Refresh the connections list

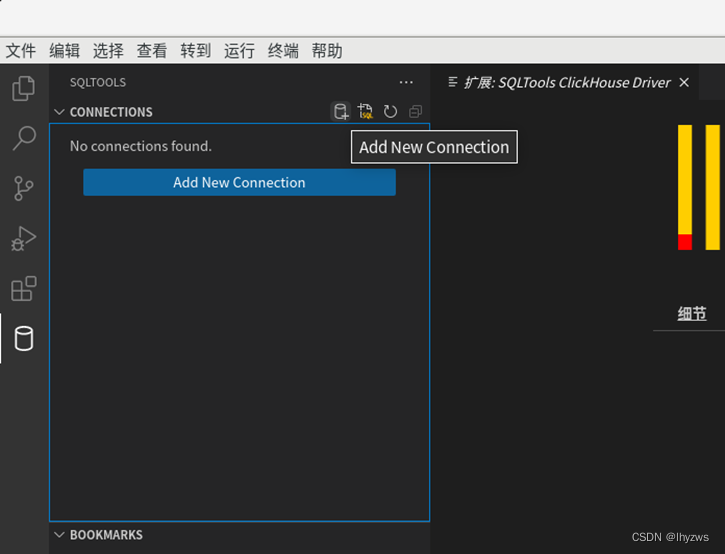tap(390, 111)
